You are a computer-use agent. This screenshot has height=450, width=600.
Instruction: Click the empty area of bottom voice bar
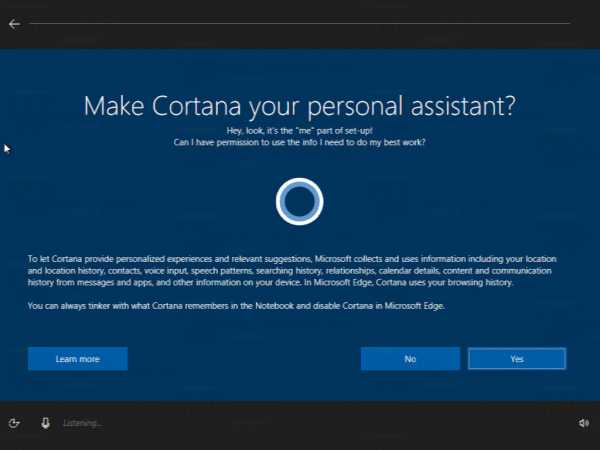pos(330,423)
